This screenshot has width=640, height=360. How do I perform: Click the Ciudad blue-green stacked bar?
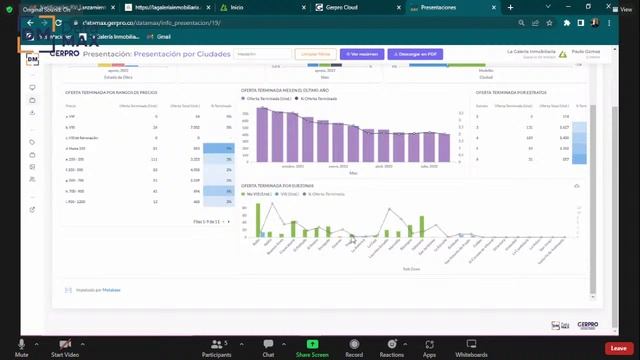447,65
